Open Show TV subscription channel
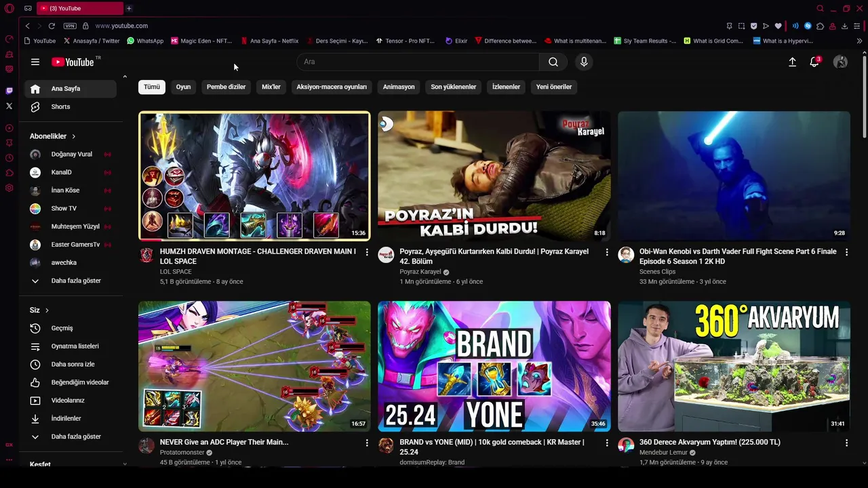Image resolution: width=868 pixels, height=488 pixels. tap(71, 209)
